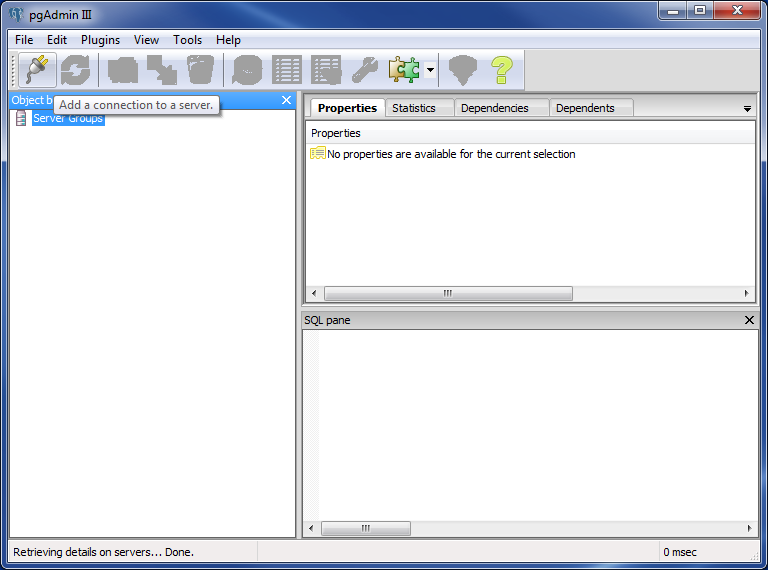The height and width of the screenshot is (570, 768).
Task: Open SQL help question mark icon
Action: click(501, 70)
